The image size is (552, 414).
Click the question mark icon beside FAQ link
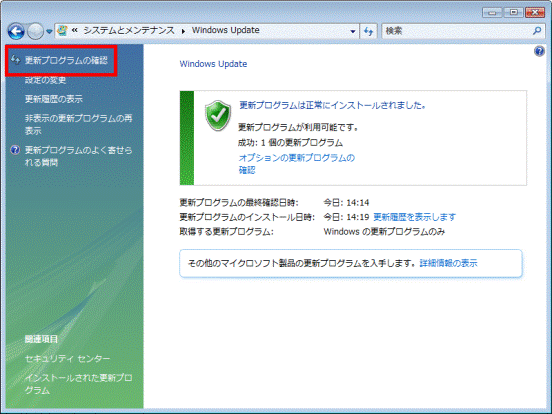[15, 150]
